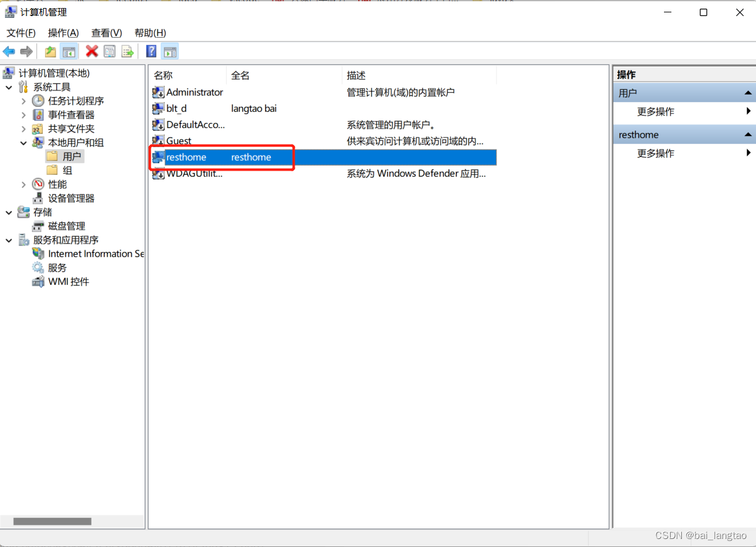Open Properties via the toolbar icon
The height and width of the screenshot is (547, 756).
click(x=109, y=51)
